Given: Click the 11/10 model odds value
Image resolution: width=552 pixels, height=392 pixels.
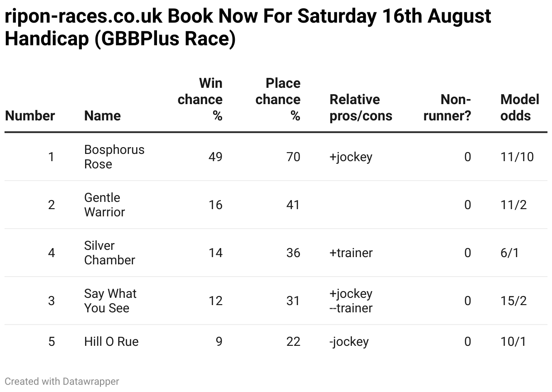Looking at the screenshot, I should click(x=517, y=157).
